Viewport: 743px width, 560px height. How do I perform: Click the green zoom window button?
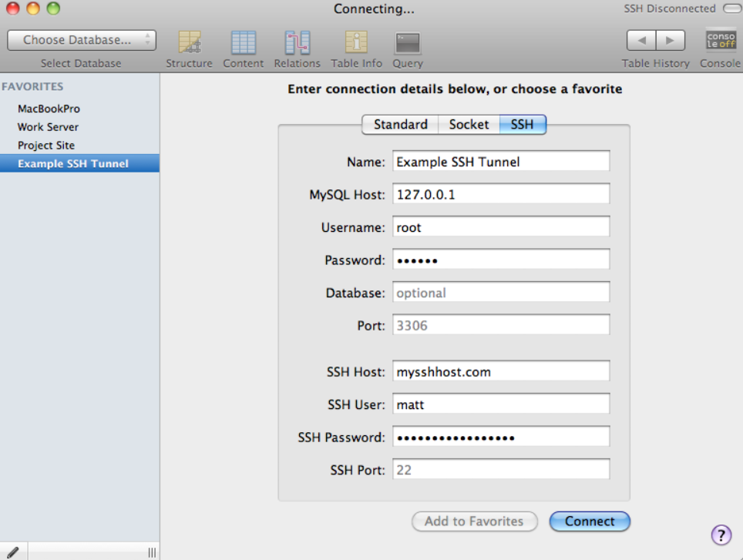tap(53, 8)
